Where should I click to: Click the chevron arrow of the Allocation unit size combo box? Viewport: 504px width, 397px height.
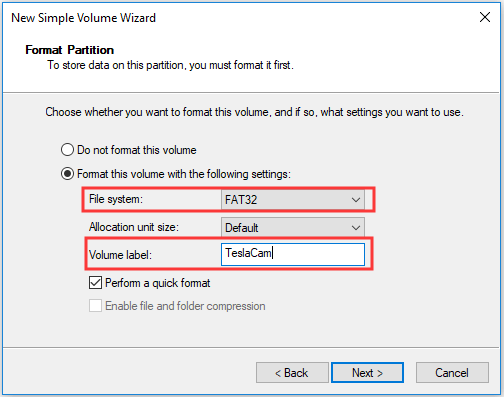coord(356,228)
